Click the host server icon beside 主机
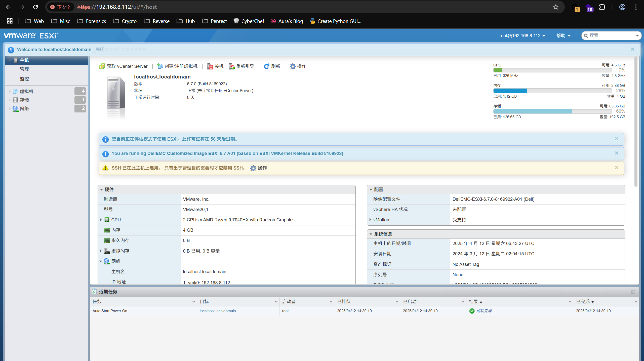The height and width of the screenshot is (361, 644). click(x=16, y=60)
